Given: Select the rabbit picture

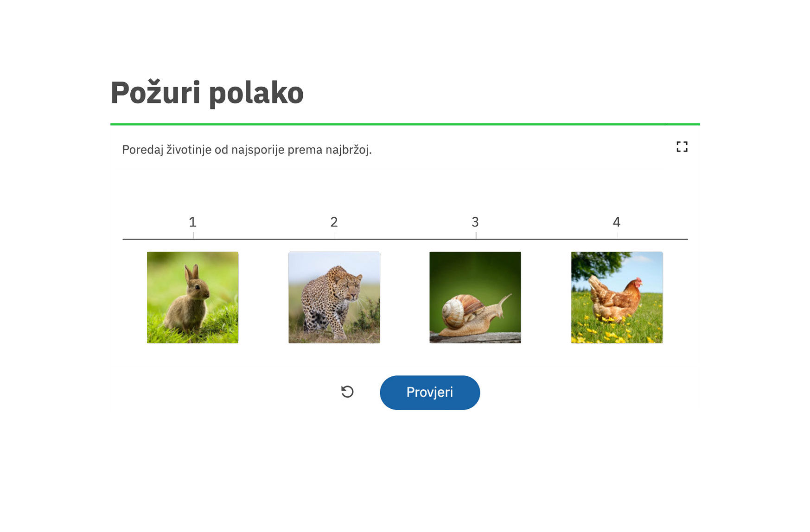Looking at the screenshot, I should (192, 298).
